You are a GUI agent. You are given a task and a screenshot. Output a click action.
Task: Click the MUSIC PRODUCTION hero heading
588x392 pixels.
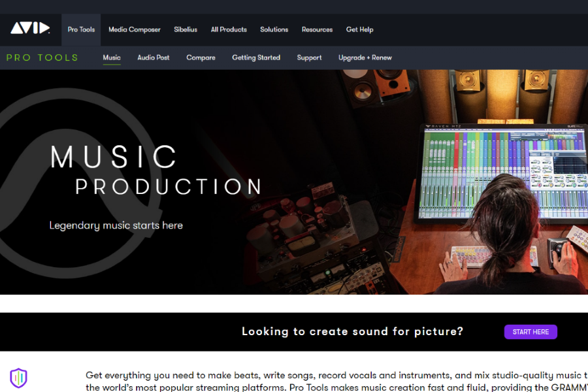156,171
